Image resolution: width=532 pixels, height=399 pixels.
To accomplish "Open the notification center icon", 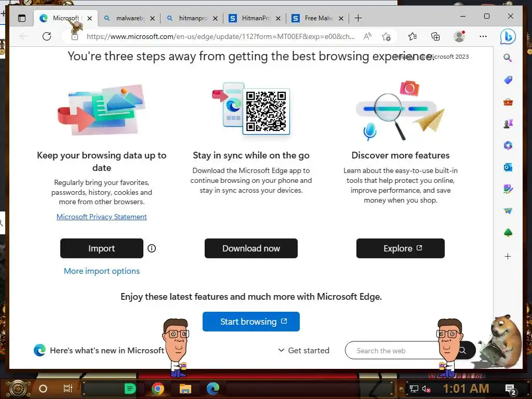I will click(x=511, y=389).
